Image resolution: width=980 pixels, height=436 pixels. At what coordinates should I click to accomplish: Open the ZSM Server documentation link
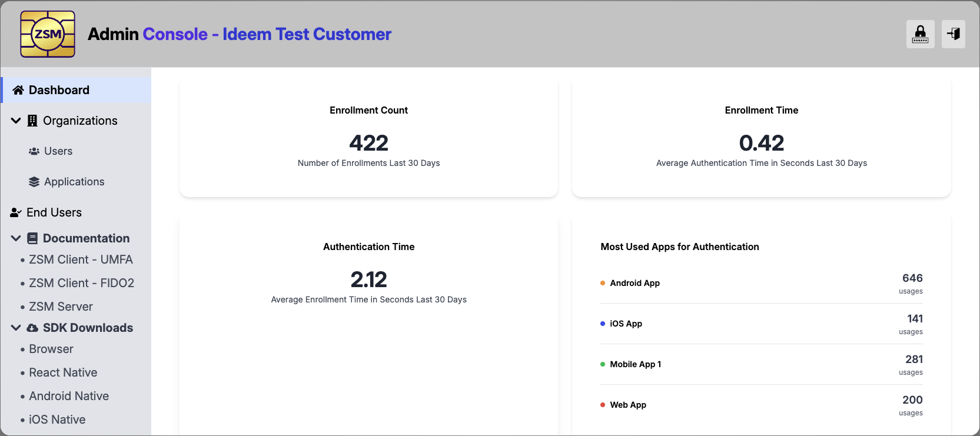coord(61,307)
